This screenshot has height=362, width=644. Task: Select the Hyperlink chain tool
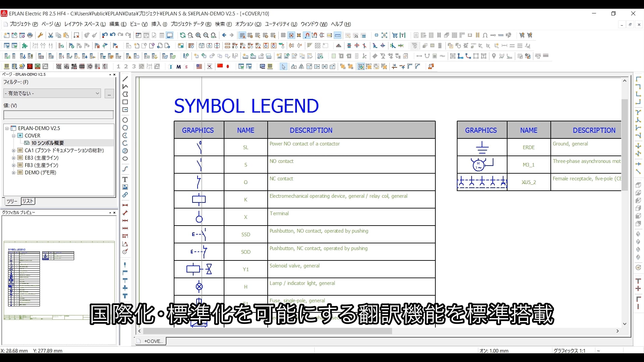pos(125,195)
